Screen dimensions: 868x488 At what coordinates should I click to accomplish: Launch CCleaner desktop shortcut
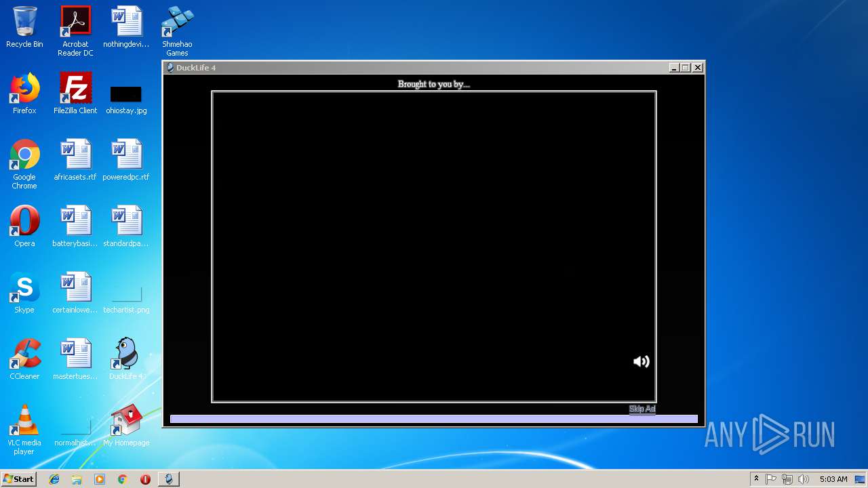coord(24,359)
